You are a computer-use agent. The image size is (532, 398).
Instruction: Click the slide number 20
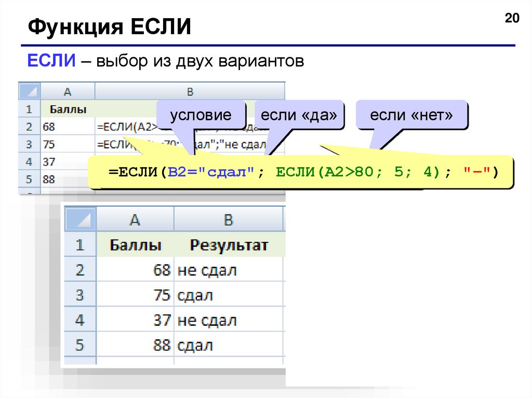512,18
